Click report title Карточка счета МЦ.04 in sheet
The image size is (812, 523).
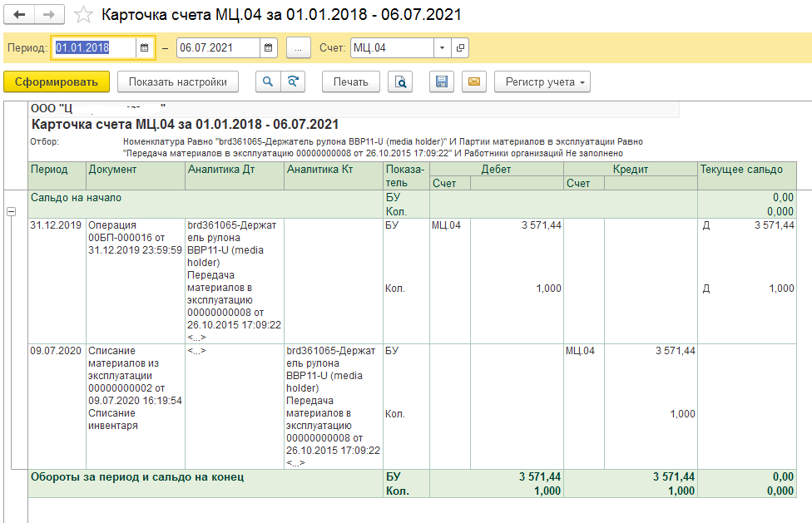click(x=185, y=124)
